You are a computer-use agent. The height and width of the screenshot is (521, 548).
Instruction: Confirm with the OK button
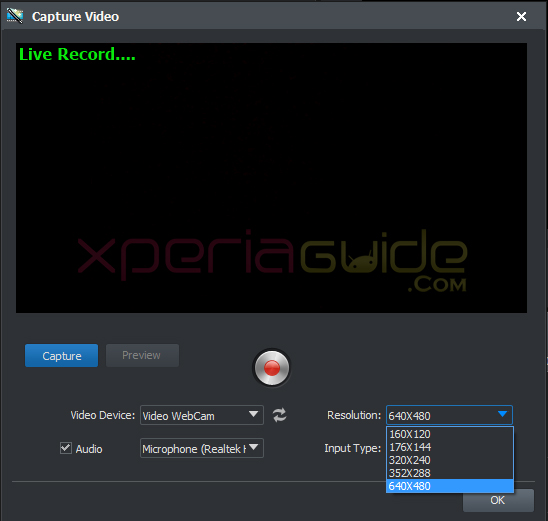tap(498, 500)
